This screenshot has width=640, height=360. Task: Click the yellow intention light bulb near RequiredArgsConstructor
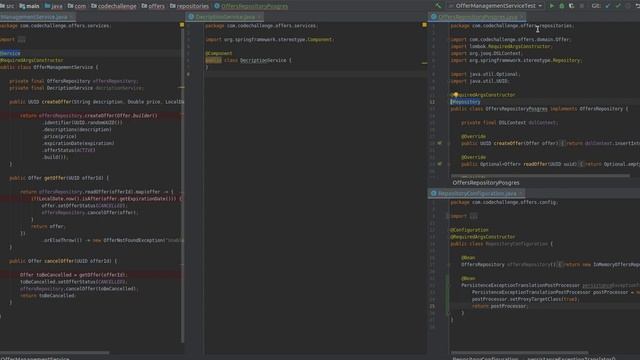coord(455,94)
